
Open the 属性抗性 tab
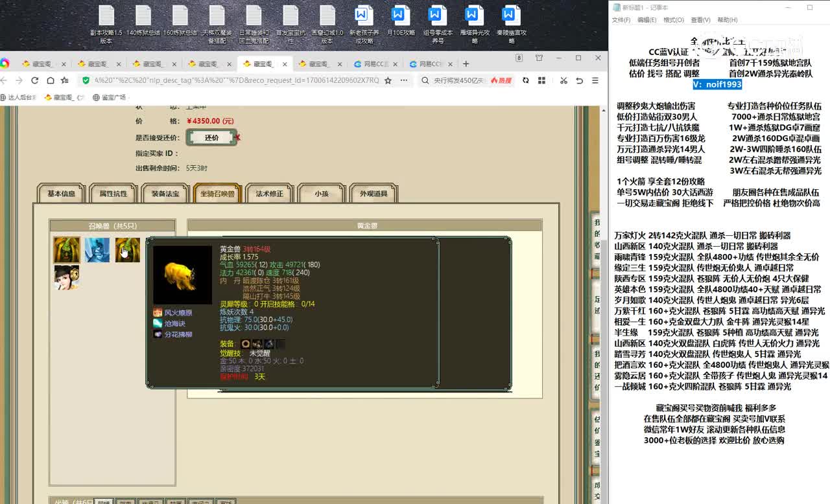click(113, 194)
